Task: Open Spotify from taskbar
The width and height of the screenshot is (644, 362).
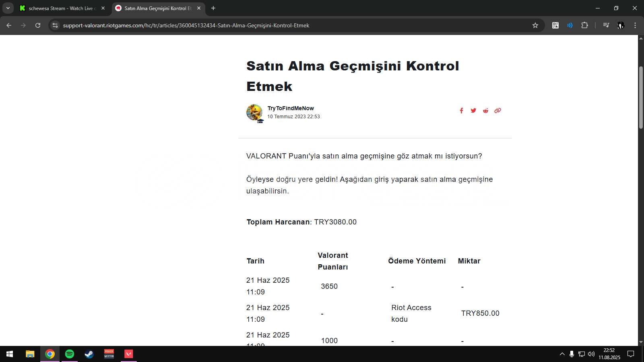Action: click(x=70, y=354)
